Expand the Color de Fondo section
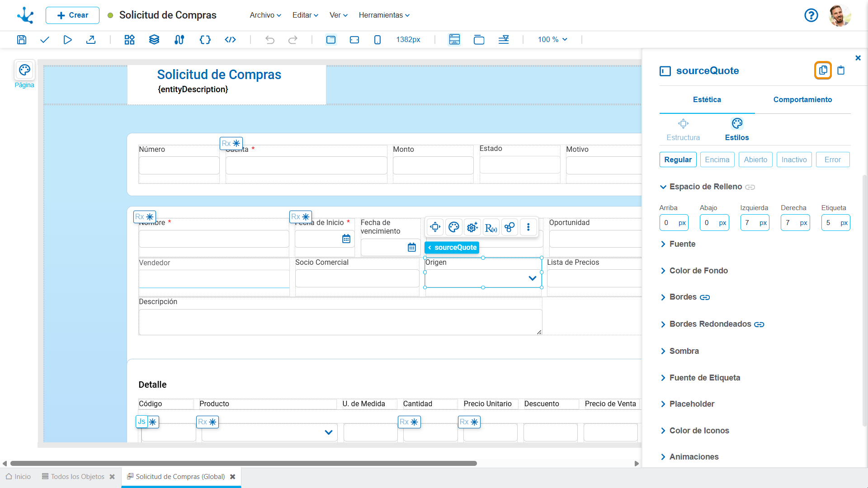 click(698, 271)
